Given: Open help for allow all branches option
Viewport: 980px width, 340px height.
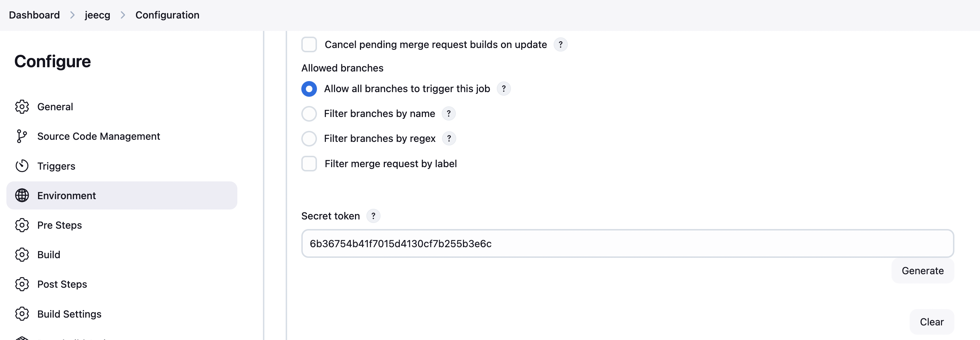Looking at the screenshot, I should point(504,89).
